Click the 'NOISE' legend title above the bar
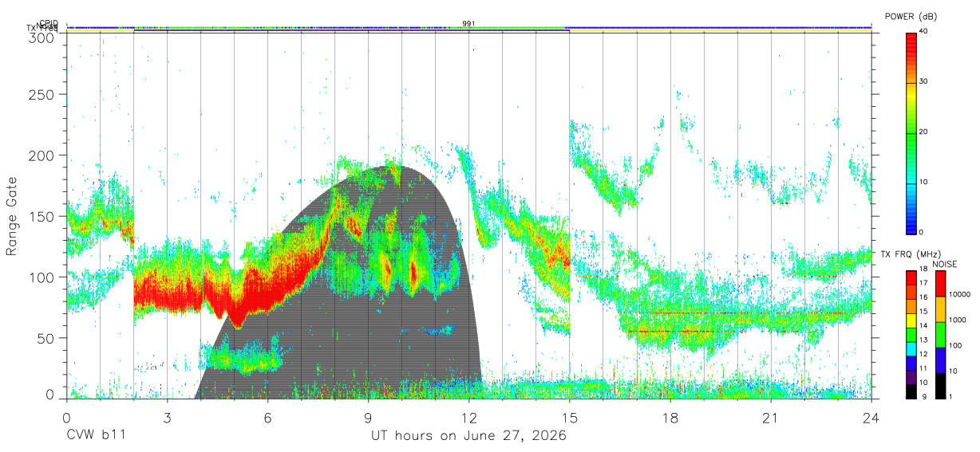Screen dimensions: 980x452 click(944, 263)
